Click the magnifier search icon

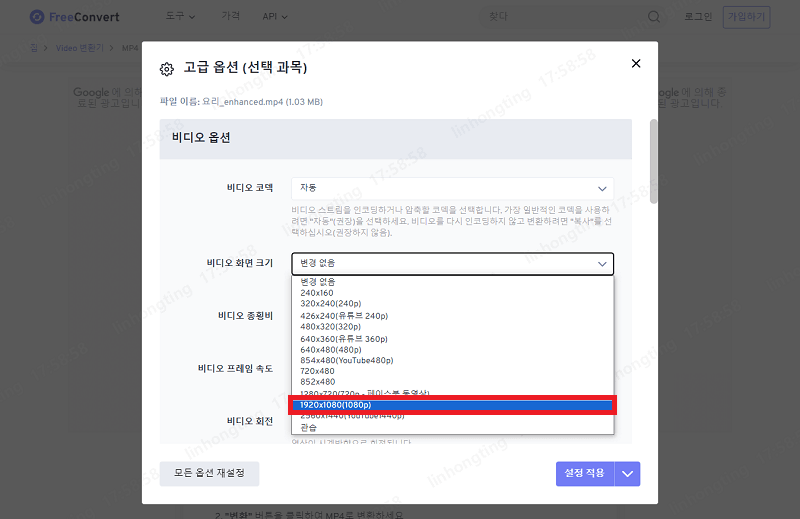tap(654, 17)
